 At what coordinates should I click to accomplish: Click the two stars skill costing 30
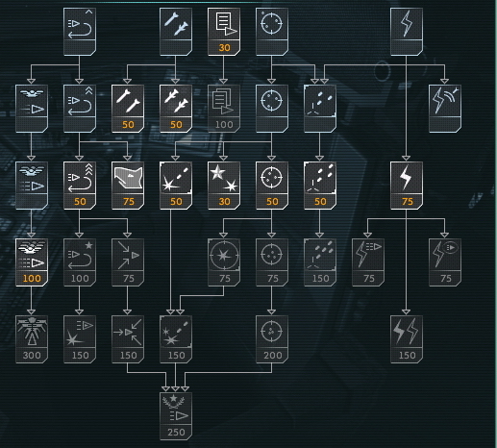224,186
